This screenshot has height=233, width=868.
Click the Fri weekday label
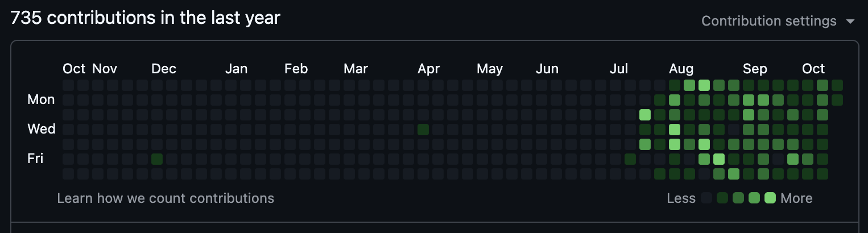tap(36, 159)
